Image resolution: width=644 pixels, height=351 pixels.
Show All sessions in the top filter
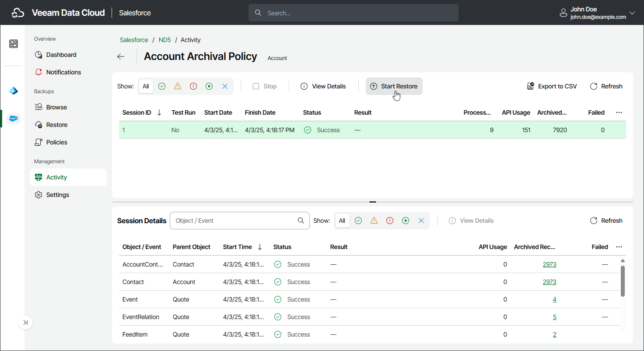coord(146,86)
